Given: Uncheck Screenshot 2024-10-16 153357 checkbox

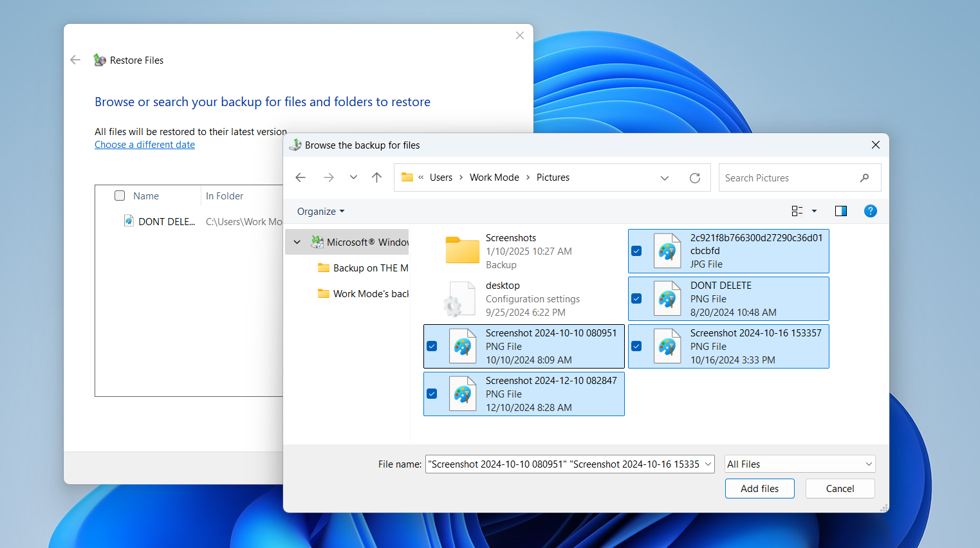Looking at the screenshot, I should [x=636, y=346].
